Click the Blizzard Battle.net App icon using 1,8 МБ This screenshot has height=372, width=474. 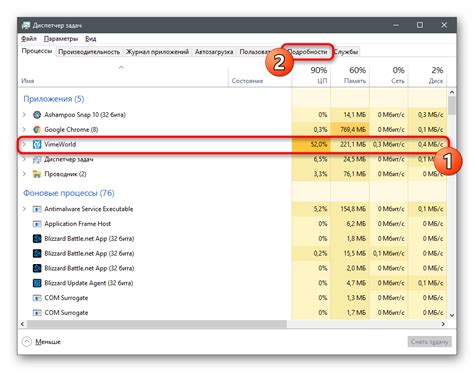37,239
